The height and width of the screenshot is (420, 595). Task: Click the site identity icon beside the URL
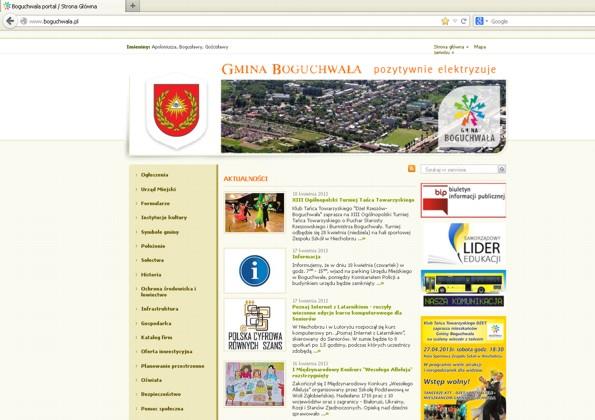24,21
